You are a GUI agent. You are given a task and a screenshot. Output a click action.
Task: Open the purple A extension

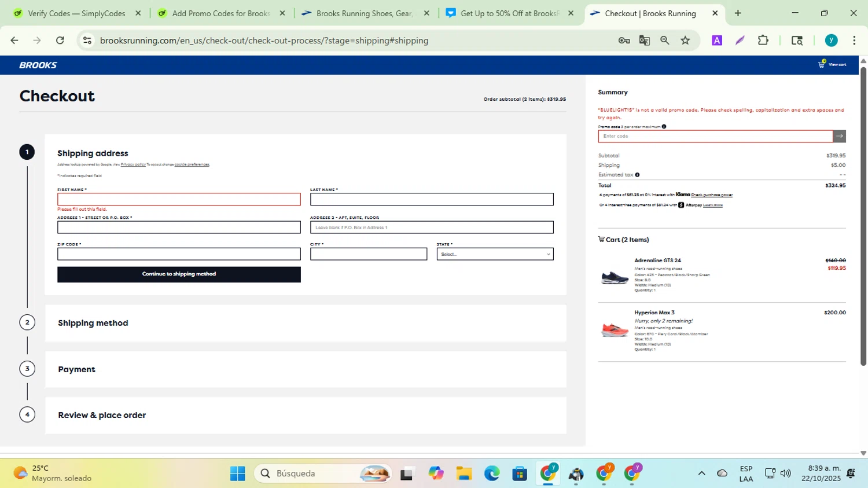(717, 41)
